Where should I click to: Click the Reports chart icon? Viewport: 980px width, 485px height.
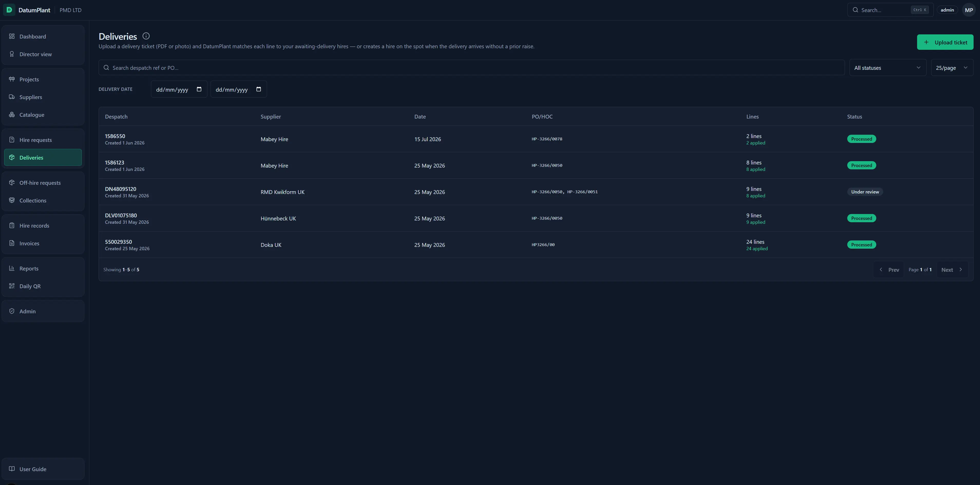tap(12, 268)
